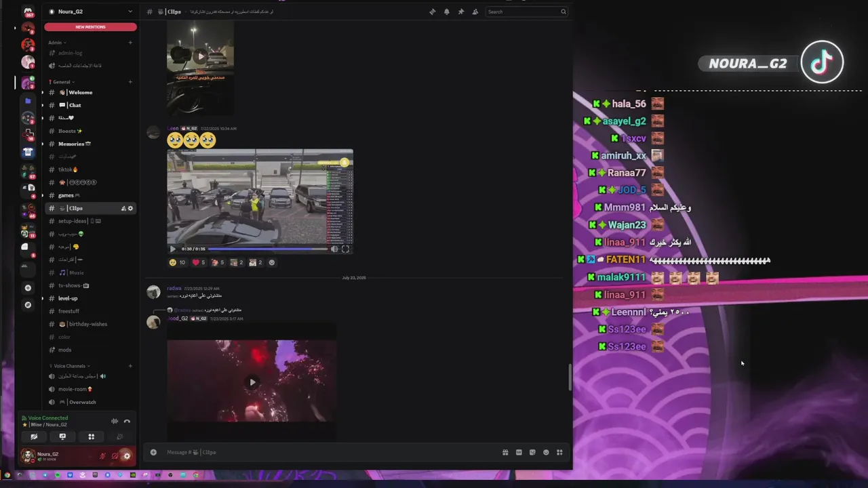Screen dimensions: 868x488
Task: Open the level-up channel
Action: coord(90,298)
